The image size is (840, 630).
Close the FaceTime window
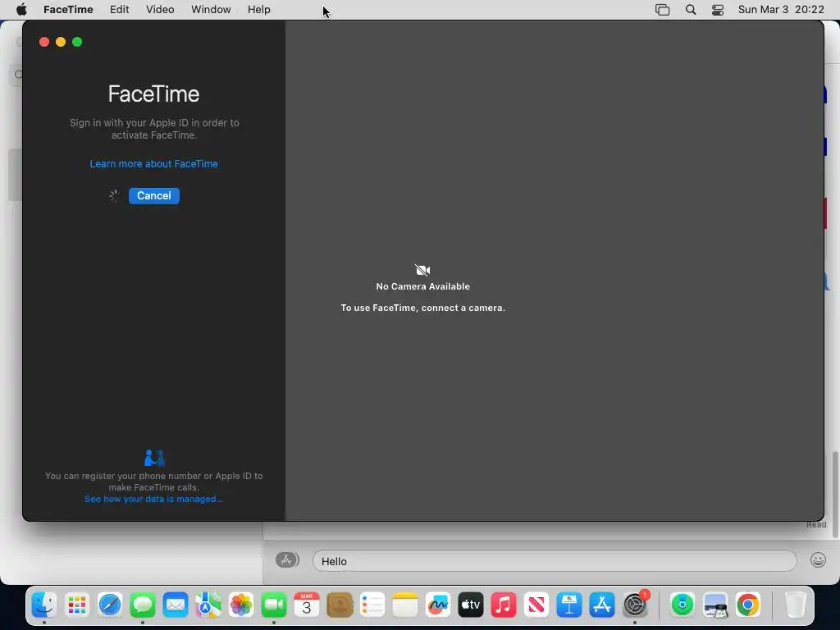(44, 42)
